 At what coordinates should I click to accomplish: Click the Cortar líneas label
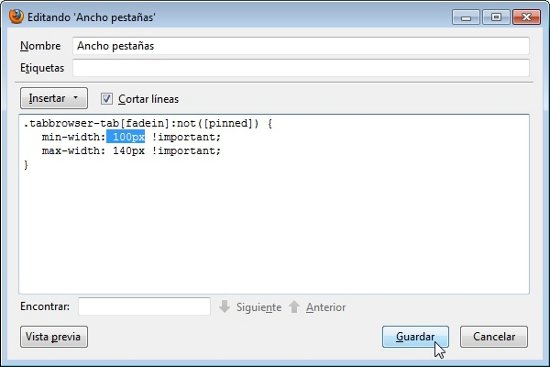(148, 99)
